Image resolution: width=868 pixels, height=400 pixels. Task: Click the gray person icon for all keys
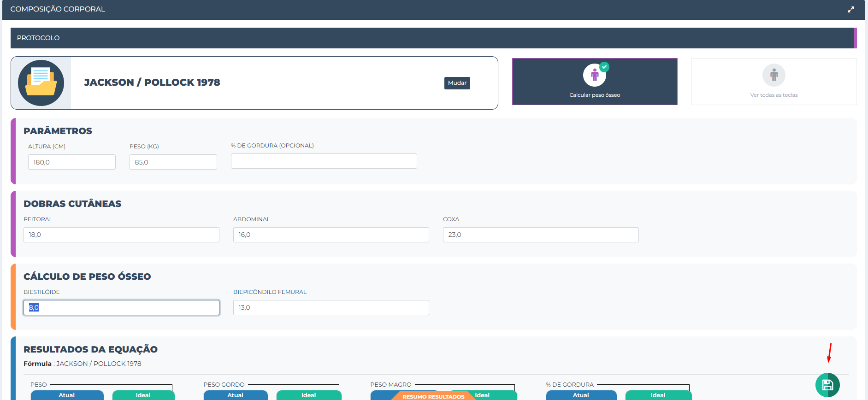pyautogui.click(x=774, y=75)
